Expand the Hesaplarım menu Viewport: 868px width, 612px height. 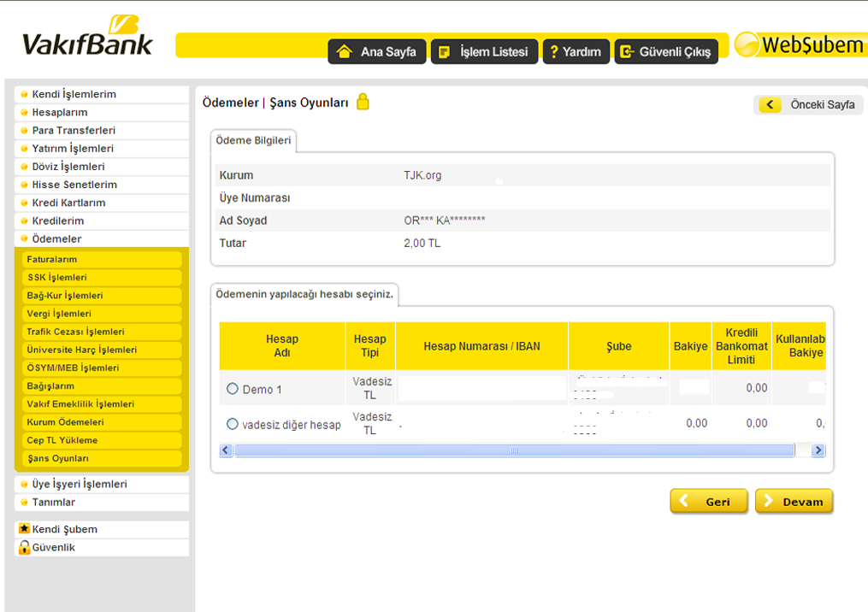pos(101,112)
